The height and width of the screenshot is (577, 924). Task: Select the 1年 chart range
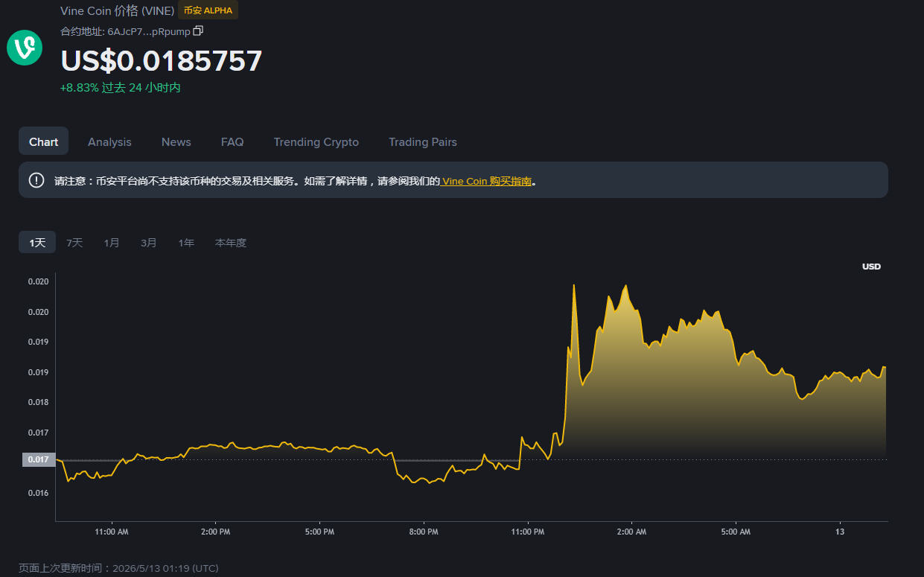point(186,243)
